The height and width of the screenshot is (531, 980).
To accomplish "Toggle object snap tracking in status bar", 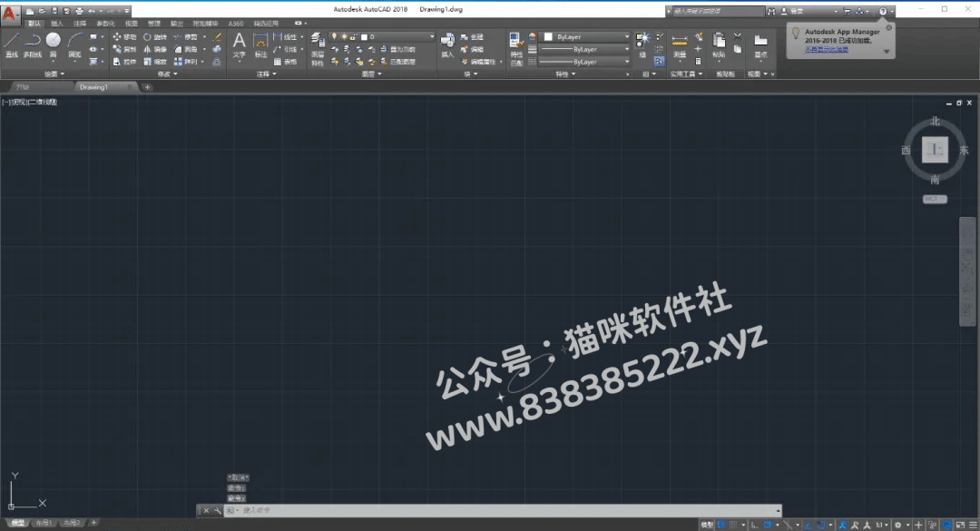I will [x=808, y=525].
